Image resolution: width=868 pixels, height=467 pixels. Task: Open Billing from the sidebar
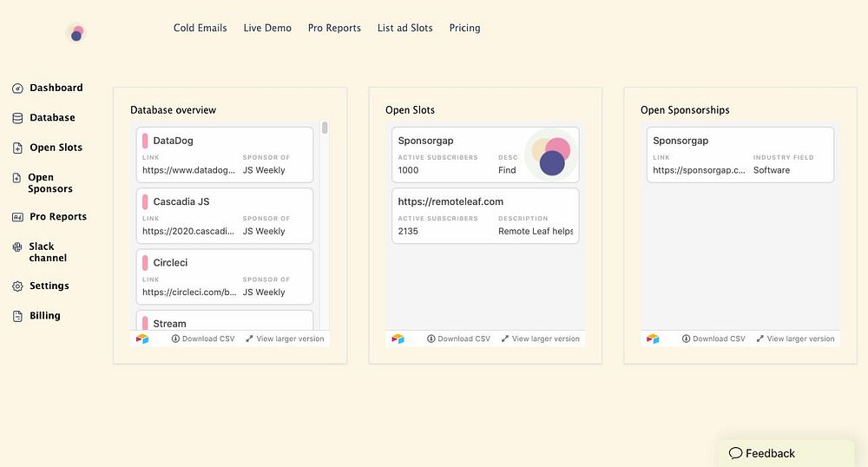45,315
